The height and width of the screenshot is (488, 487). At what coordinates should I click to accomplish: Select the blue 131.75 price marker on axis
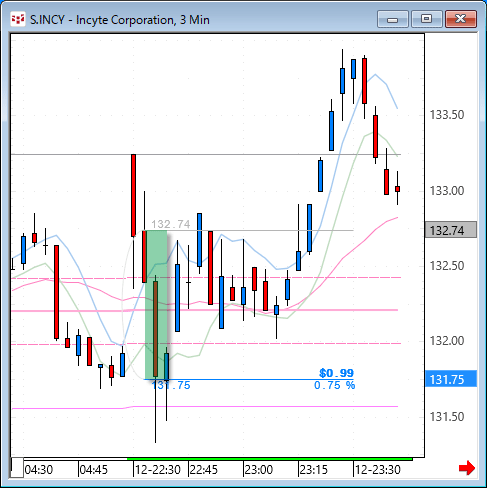point(451,379)
